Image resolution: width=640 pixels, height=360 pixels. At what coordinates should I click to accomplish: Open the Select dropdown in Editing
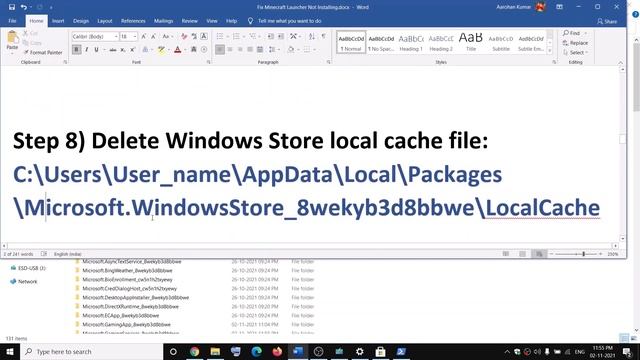576,53
